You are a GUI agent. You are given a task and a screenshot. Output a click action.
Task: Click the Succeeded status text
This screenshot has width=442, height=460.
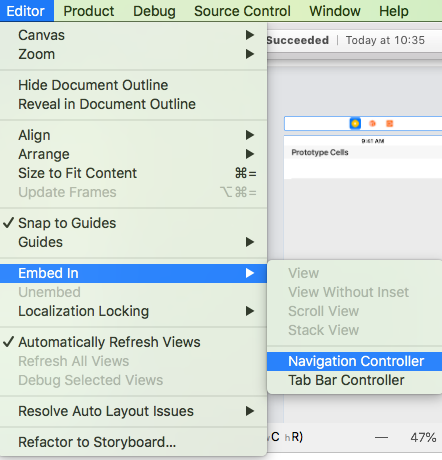coord(298,40)
